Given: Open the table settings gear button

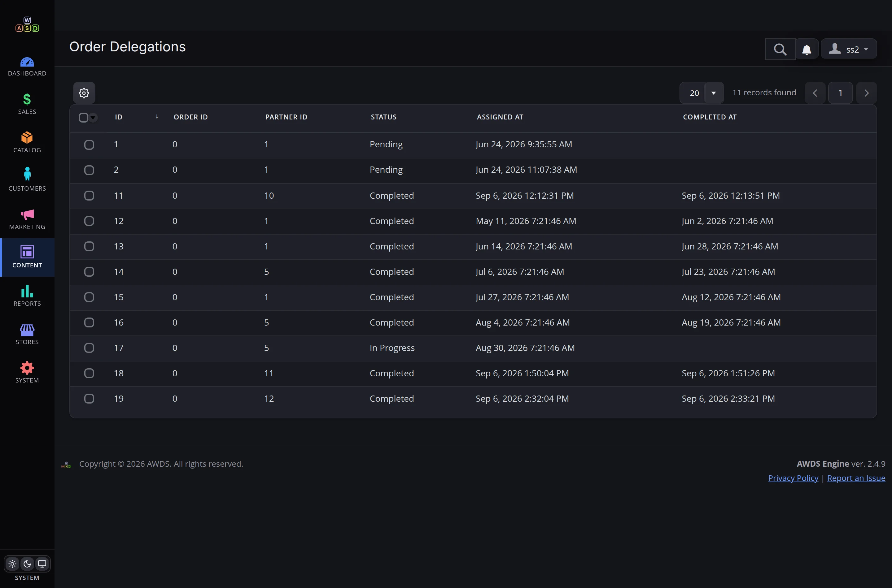Looking at the screenshot, I should point(84,93).
